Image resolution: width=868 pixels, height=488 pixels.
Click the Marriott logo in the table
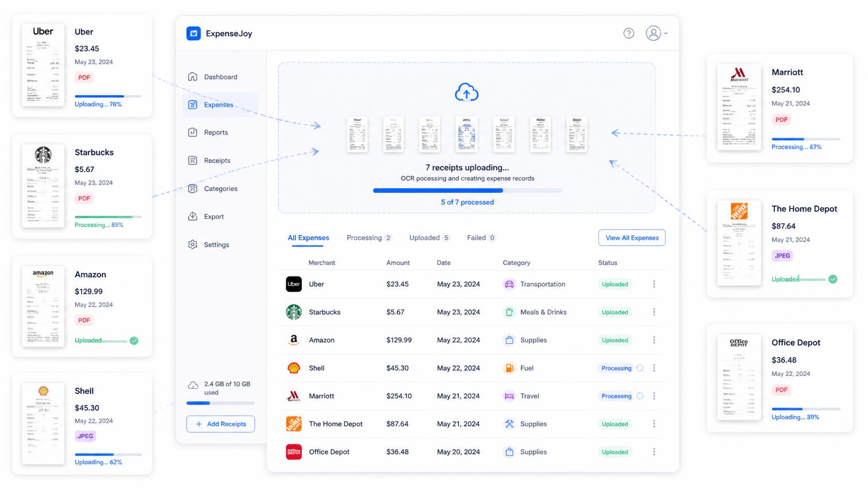pyautogui.click(x=294, y=396)
